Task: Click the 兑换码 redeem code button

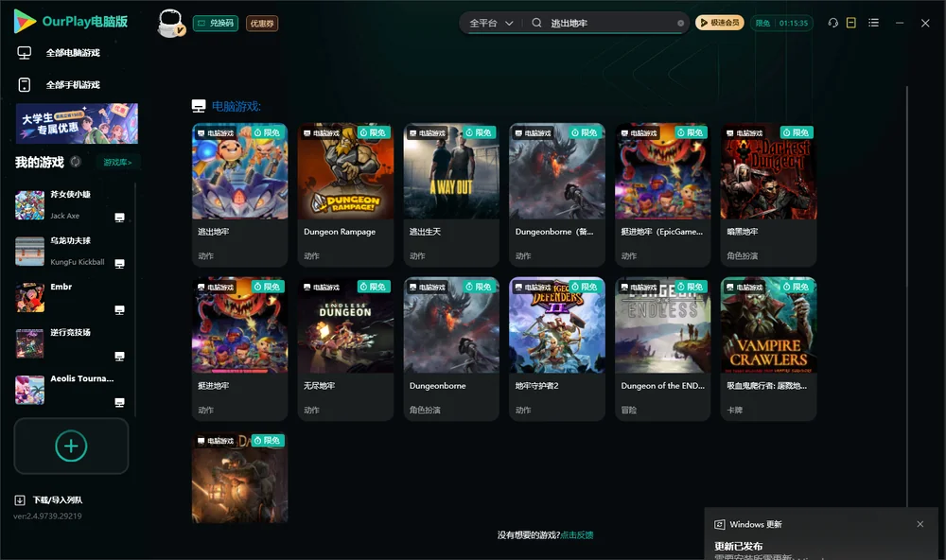Action: (x=216, y=23)
